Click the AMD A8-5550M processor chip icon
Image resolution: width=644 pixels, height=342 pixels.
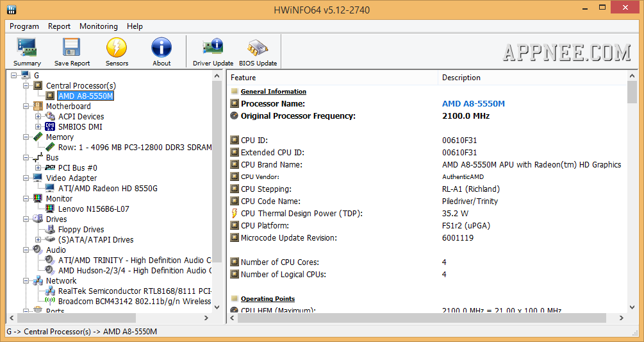click(x=50, y=96)
